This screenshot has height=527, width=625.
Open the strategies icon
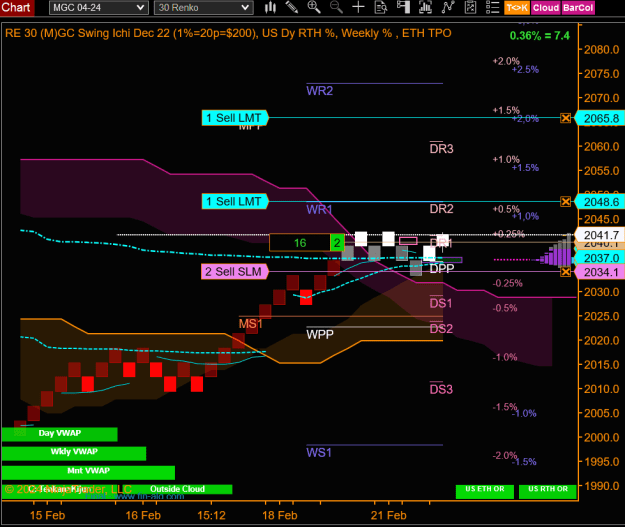[x=470, y=7]
